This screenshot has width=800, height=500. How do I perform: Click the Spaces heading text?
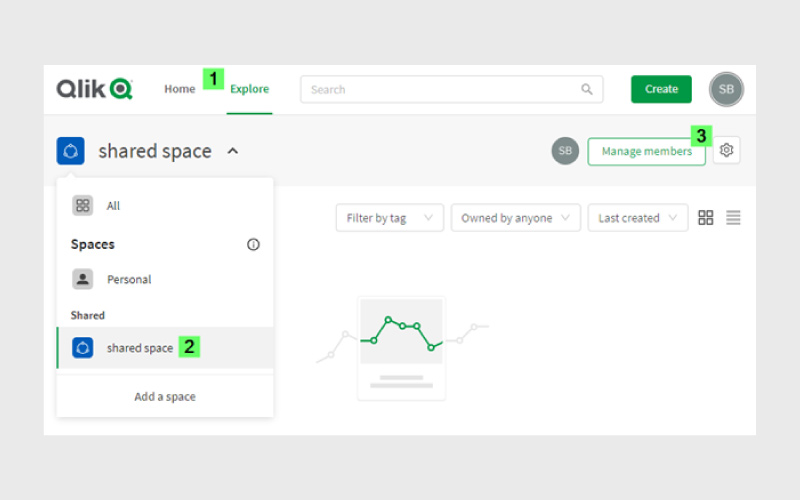[93, 244]
